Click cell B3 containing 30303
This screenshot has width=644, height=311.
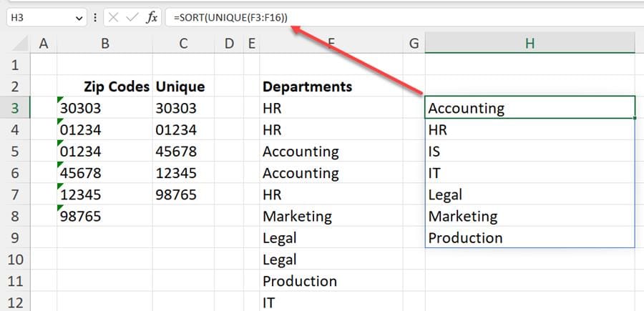click(x=104, y=108)
